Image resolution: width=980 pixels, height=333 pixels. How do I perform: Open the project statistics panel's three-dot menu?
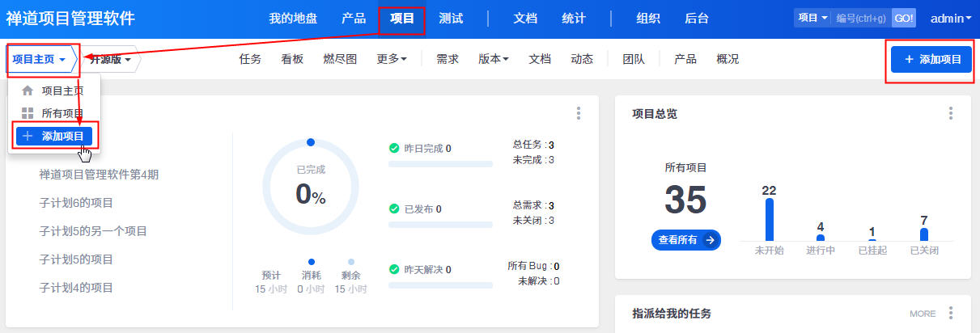(579, 113)
